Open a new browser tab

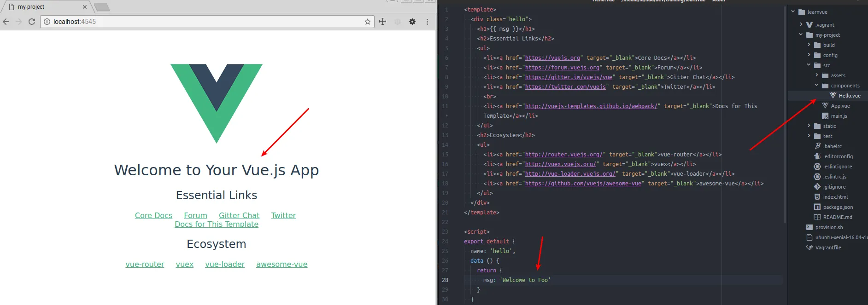tap(102, 7)
